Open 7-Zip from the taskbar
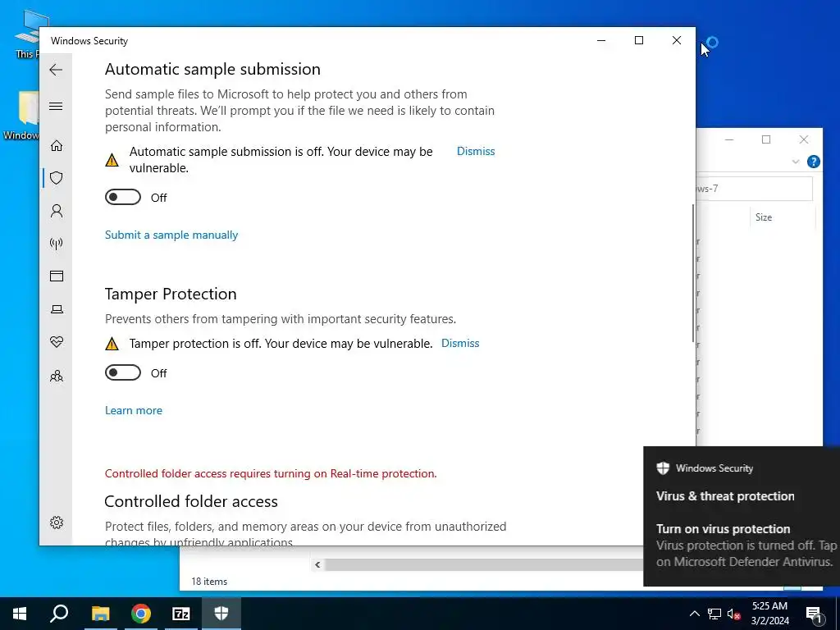Screen dimensions: 840x630 pyautogui.click(x=181, y=614)
